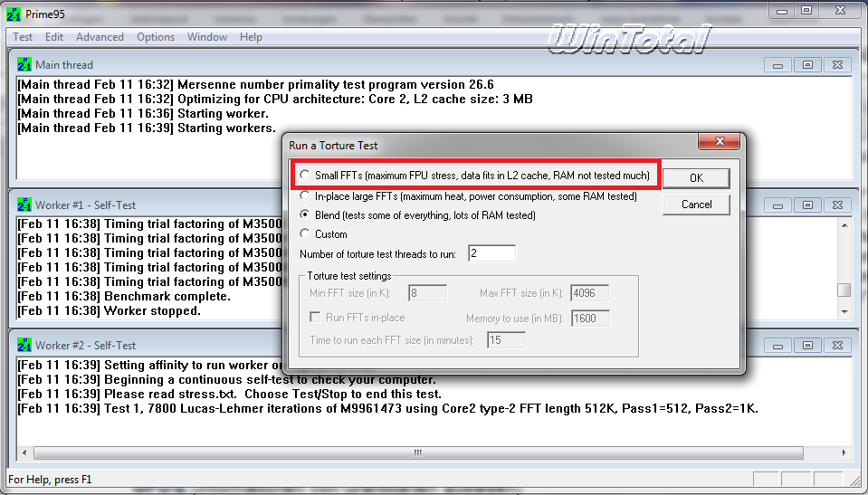Screen dimensions: 868x495
Task: Close the Worker #1 window
Action: [837, 205]
